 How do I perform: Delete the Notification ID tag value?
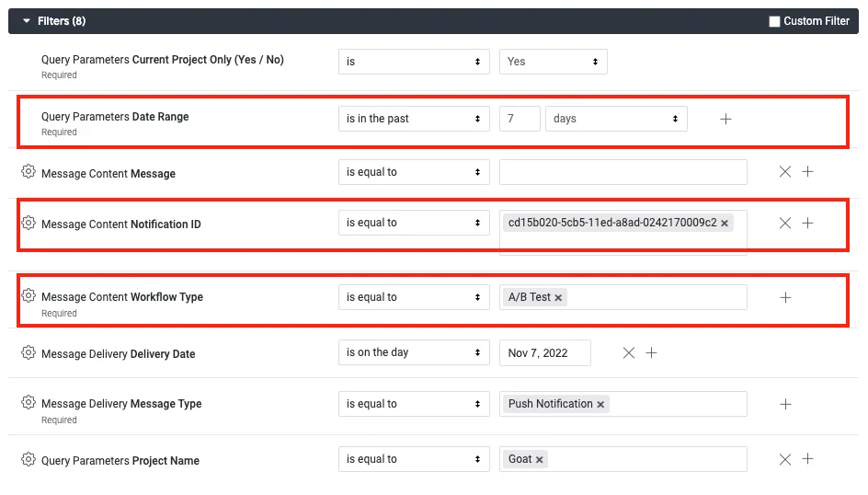coord(725,224)
